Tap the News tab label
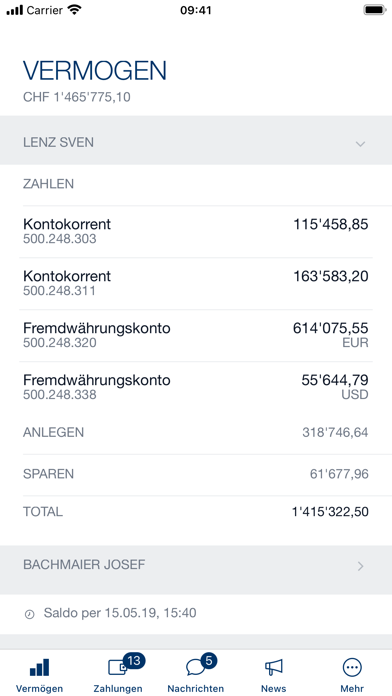 tap(273, 688)
